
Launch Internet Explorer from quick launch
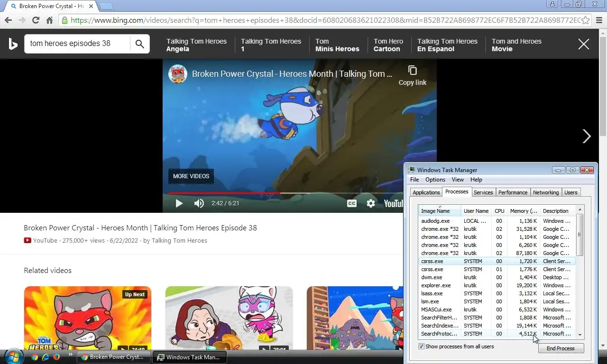click(46, 357)
